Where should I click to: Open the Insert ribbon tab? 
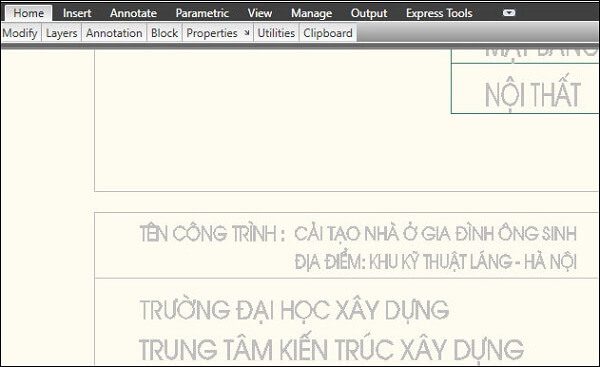(77, 13)
